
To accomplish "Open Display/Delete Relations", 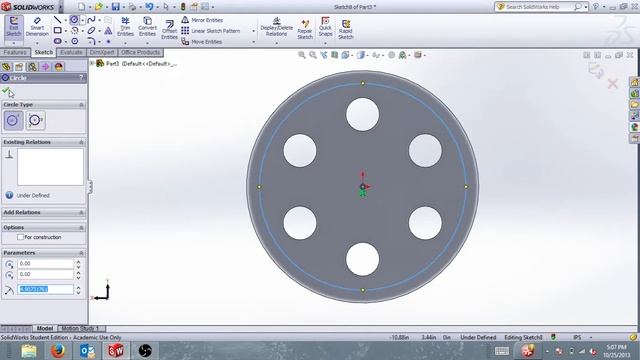I will (276, 27).
